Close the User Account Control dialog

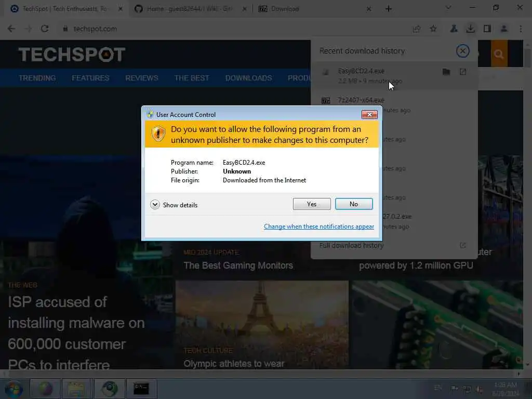click(369, 115)
